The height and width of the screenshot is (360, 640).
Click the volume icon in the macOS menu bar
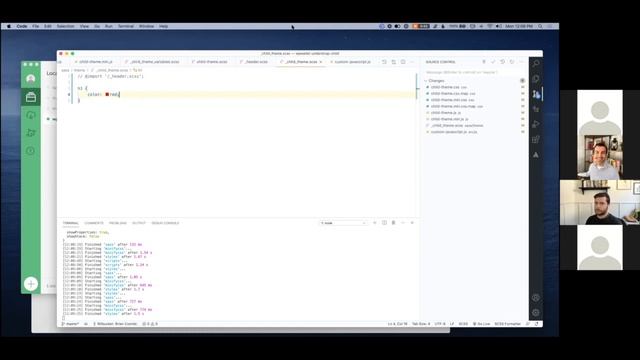(x=498, y=26)
